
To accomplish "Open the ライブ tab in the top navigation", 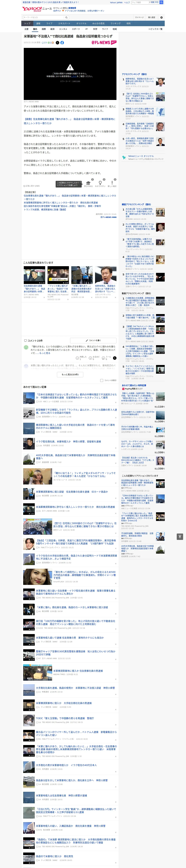I will pos(49,24).
